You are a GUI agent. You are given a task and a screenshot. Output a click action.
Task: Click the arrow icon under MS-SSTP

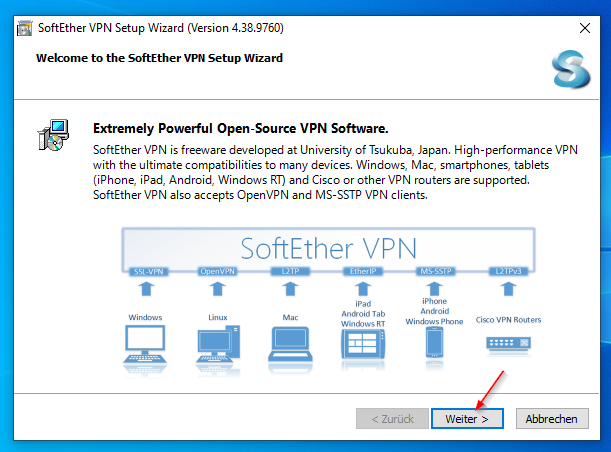434,289
